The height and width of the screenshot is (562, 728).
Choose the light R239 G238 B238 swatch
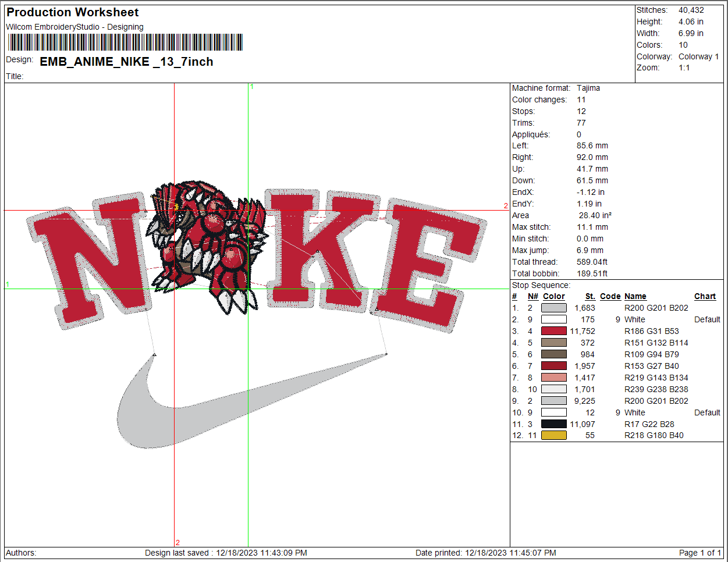coord(554,389)
